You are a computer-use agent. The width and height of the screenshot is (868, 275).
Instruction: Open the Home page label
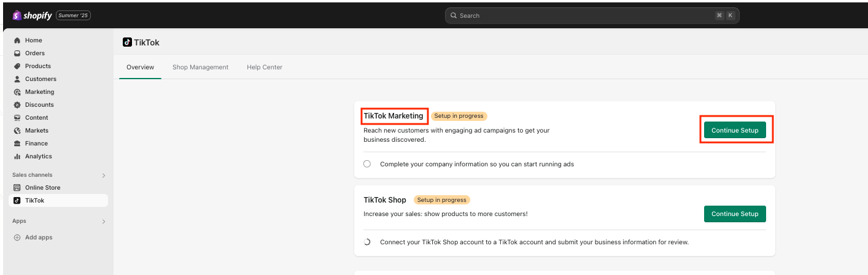coord(34,41)
